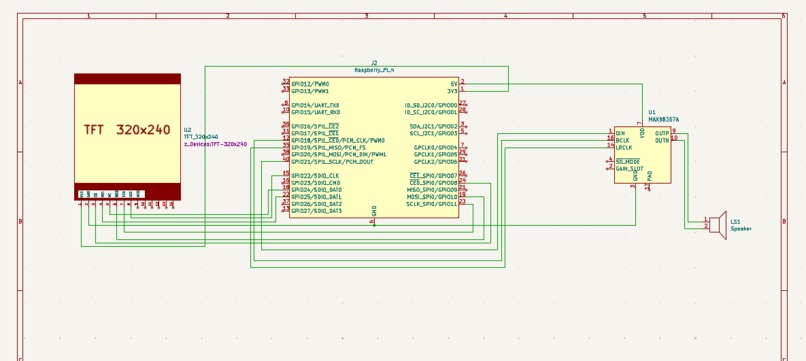Select the MISO_SPI0/GPIO09 pin label
Viewport: 806px width, 361px height.
click(x=432, y=190)
